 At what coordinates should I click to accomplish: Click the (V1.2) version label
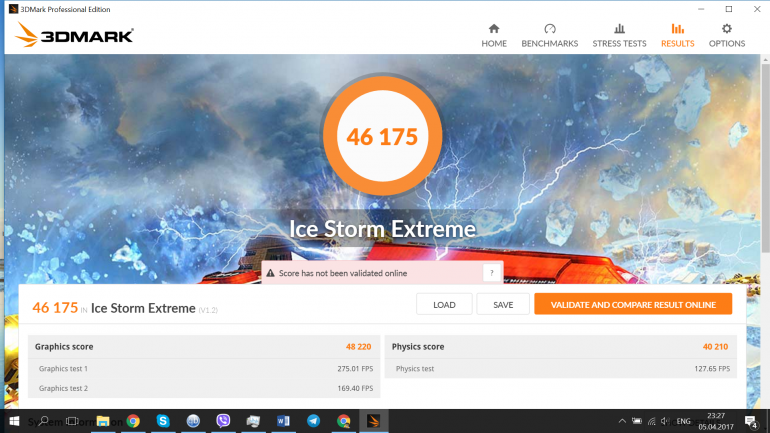coord(208,310)
